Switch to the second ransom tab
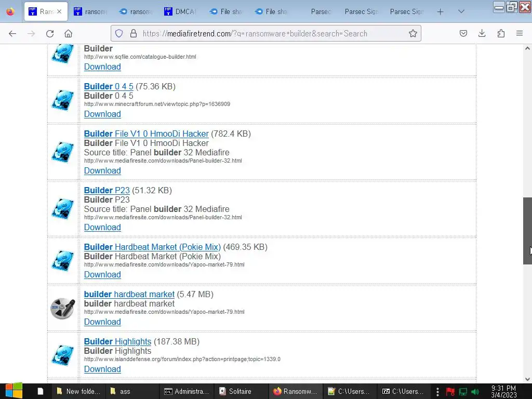 pos(91,11)
